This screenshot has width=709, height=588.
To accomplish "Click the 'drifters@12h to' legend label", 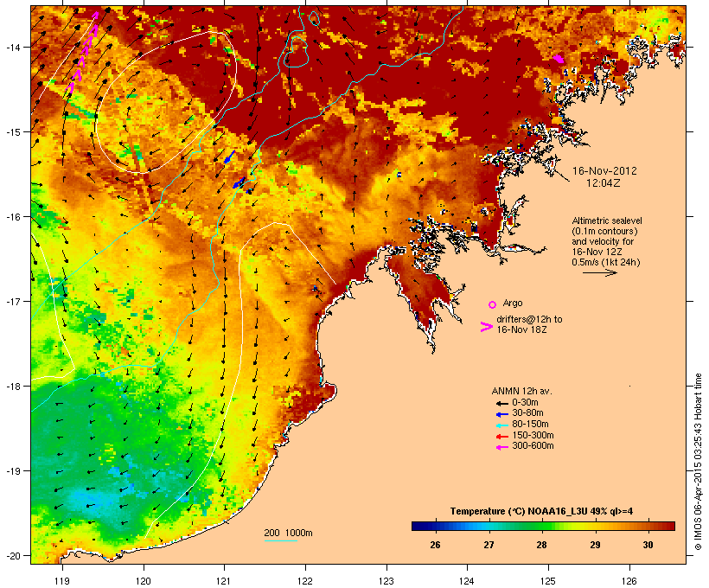I will (x=529, y=319).
